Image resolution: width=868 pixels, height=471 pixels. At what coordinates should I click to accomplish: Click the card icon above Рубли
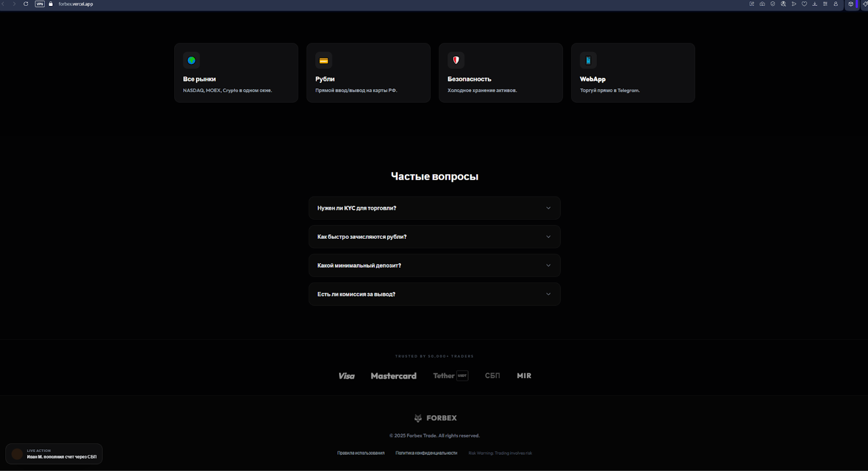pyautogui.click(x=323, y=60)
